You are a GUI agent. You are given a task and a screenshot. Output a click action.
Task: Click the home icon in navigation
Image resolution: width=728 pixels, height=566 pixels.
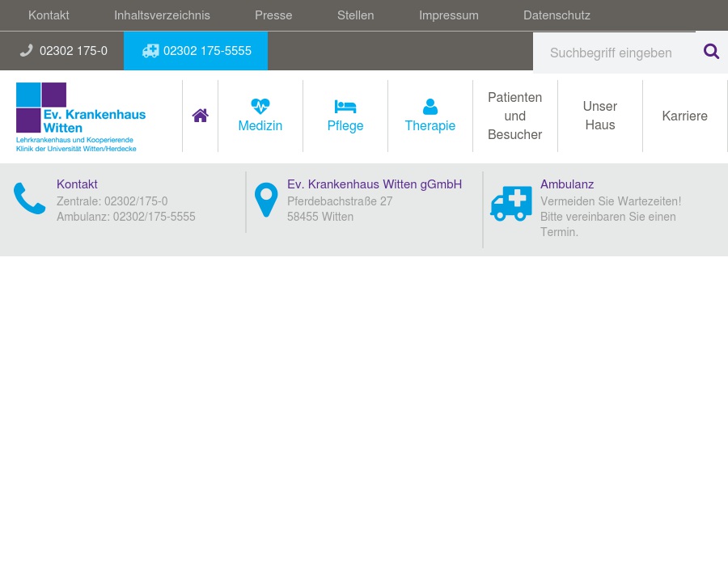coord(200,116)
